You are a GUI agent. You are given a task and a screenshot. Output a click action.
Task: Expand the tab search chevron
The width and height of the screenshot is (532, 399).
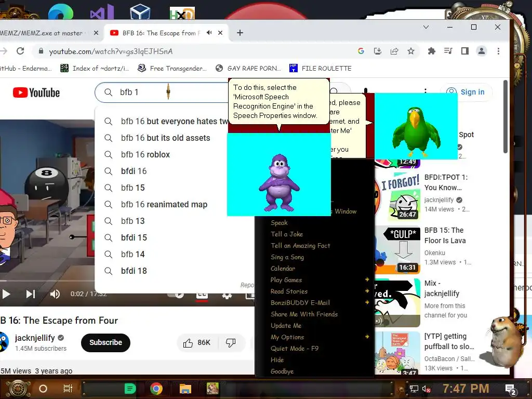(x=426, y=27)
